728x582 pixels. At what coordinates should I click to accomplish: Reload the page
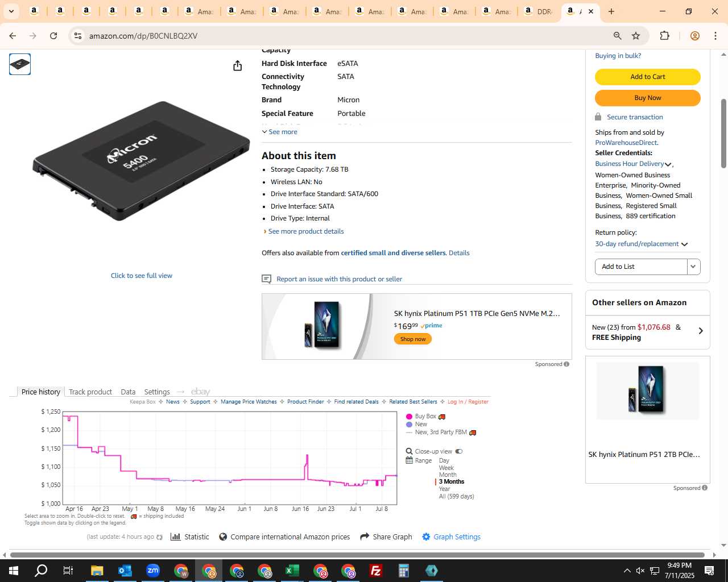coord(53,36)
